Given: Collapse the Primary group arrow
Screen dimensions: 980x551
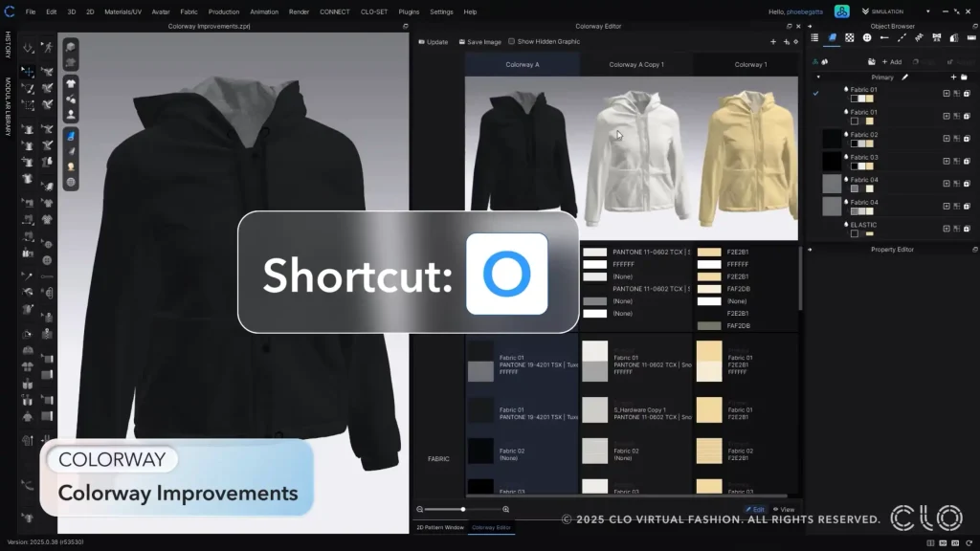Looking at the screenshot, I should coord(817,77).
